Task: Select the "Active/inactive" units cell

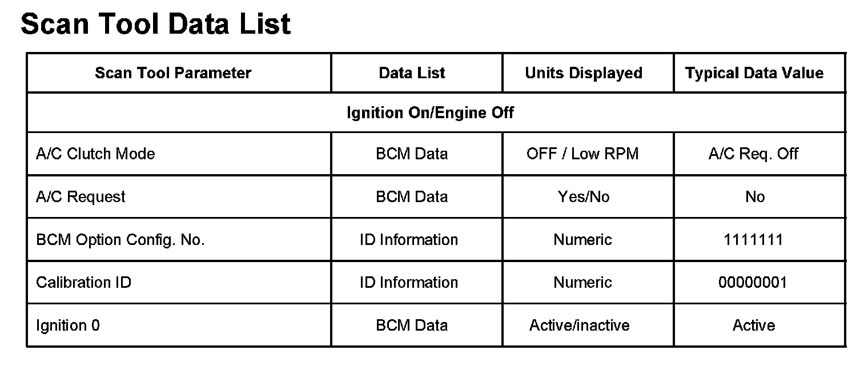Action: coord(579,325)
